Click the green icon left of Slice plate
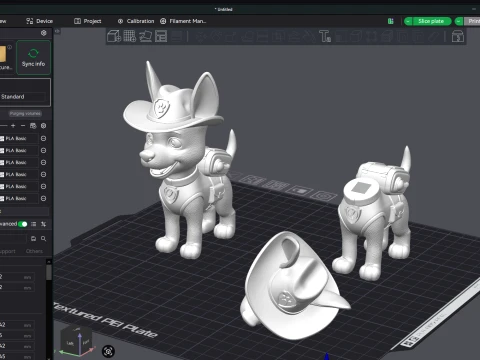 point(391,21)
